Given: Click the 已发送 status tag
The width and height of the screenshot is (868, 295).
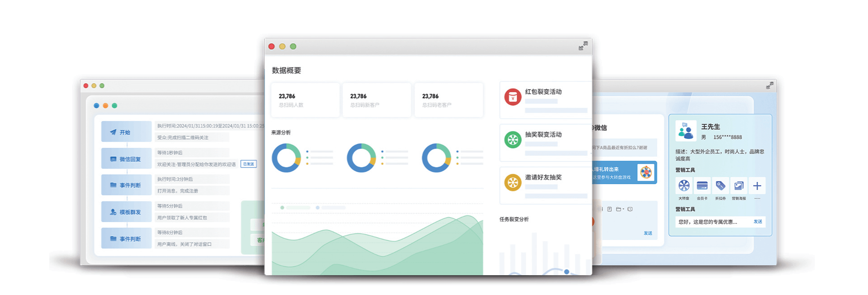Looking at the screenshot, I should point(249,164).
